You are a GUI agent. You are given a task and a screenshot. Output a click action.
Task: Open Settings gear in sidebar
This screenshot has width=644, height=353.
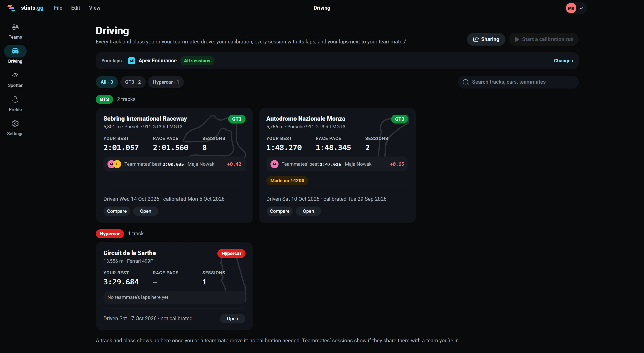(15, 123)
